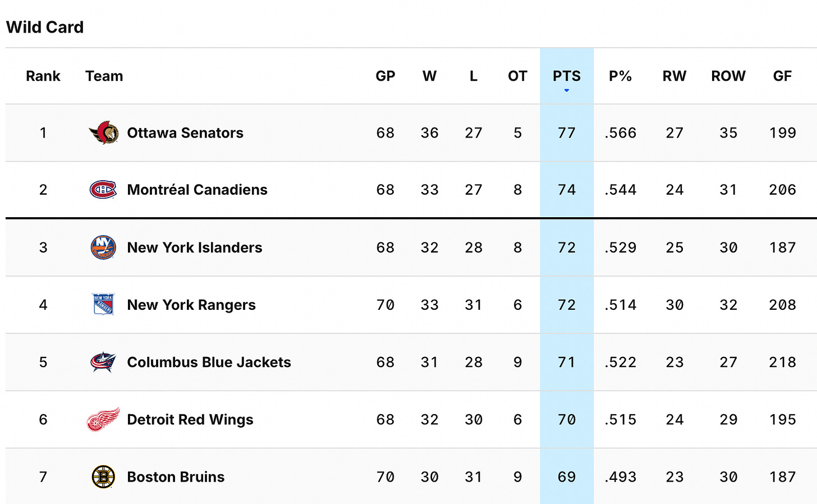Click the PTS sort arrow indicator
This screenshot has height=504, width=817.
click(567, 90)
